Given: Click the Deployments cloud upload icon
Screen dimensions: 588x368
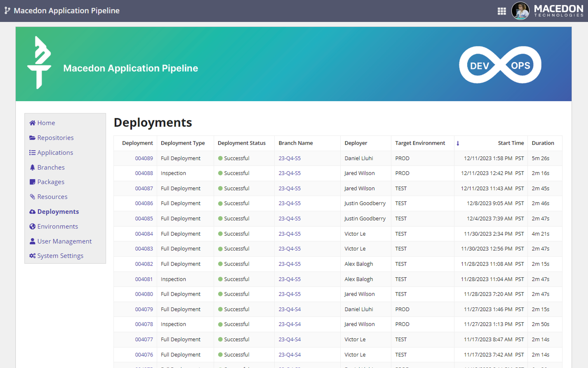Looking at the screenshot, I should click(x=32, y=212).
